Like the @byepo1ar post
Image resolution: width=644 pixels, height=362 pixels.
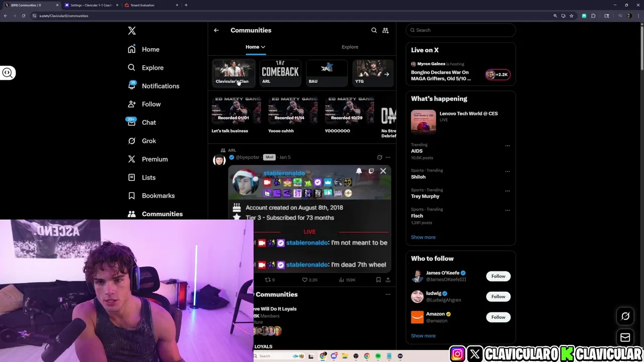coord(309,280)
